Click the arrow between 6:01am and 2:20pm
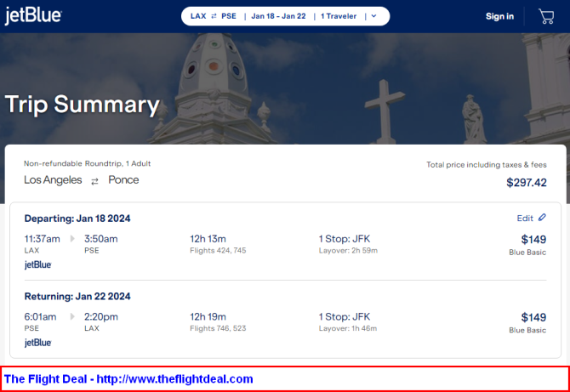This screenshot has height=392, width=570. coord(72,316)
